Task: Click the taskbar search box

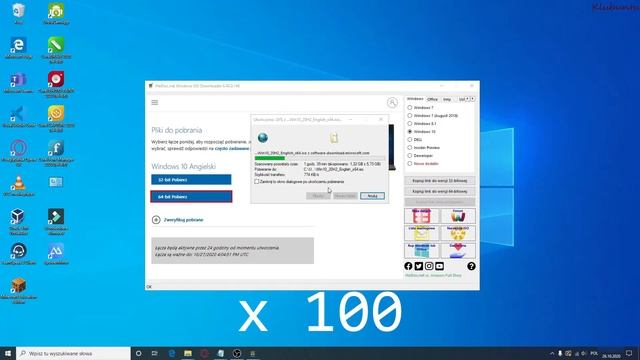Action: click(x=73, y=353)
